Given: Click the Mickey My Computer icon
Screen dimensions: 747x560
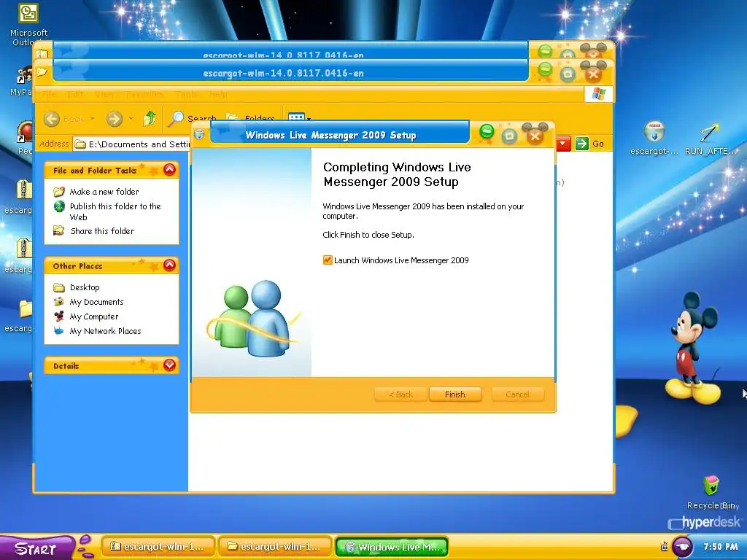Looking at the screenshot, I should click(59, 316).
